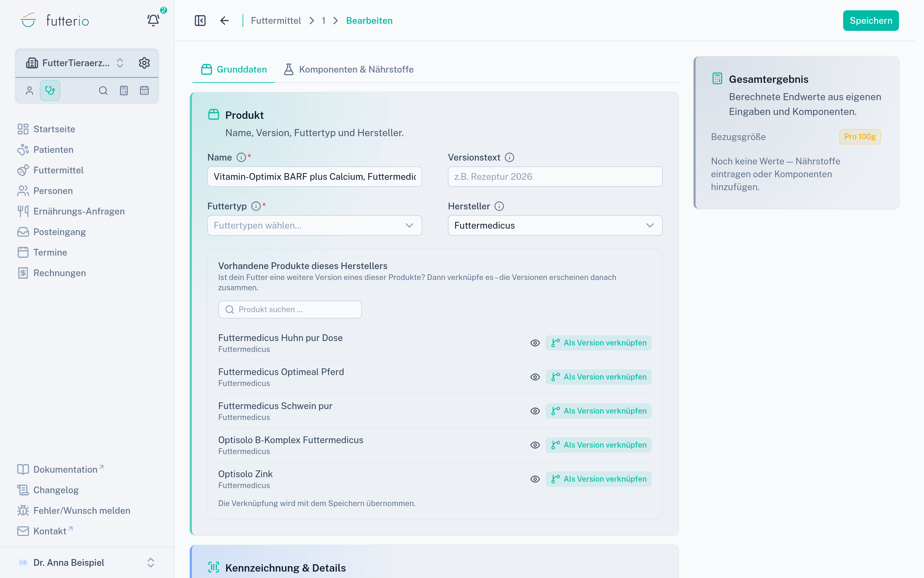Open Personen in the sidebar
The width and height of the screenshot is (924, 578).
pyautogui.click(x=45, y=191)
